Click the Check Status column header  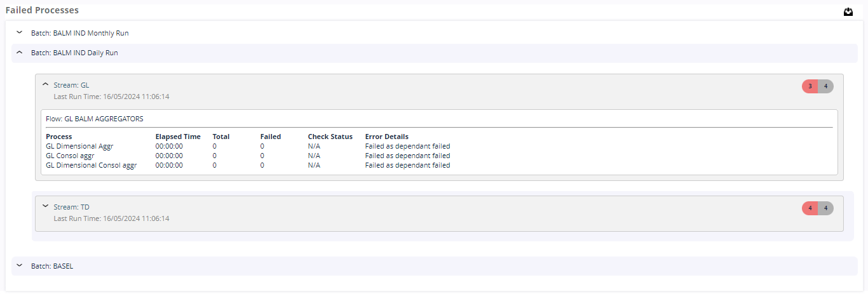330,137
